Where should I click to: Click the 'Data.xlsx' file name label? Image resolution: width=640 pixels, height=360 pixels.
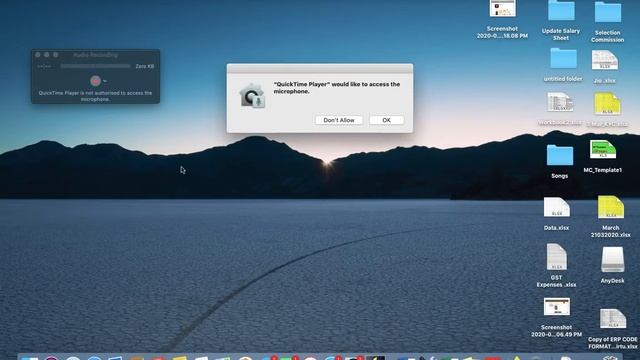tap(556, 228)
